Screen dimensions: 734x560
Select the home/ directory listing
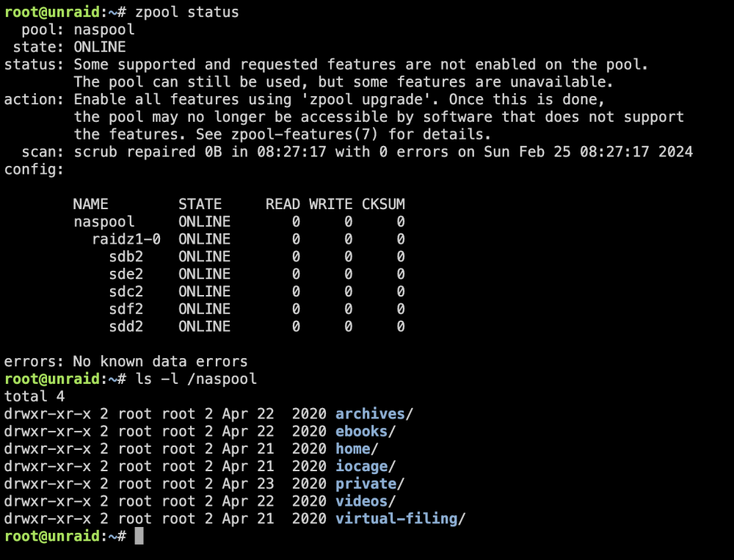click(357, 448)
